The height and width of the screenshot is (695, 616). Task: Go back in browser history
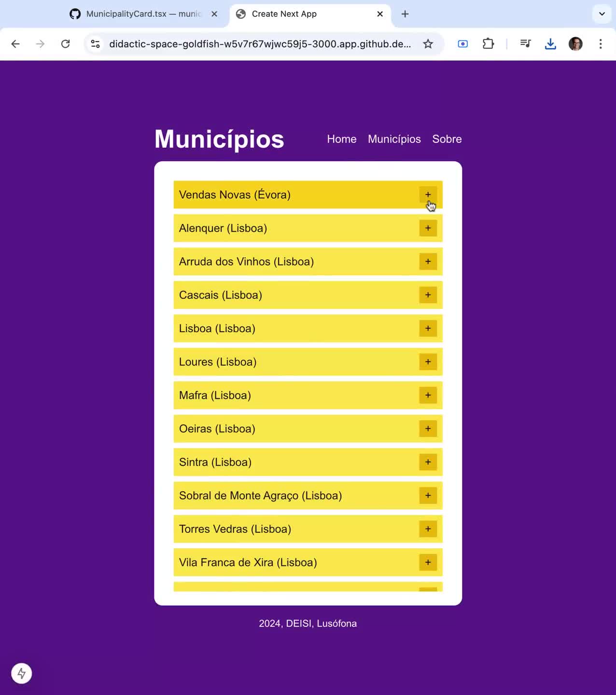(x=15, y=44)
